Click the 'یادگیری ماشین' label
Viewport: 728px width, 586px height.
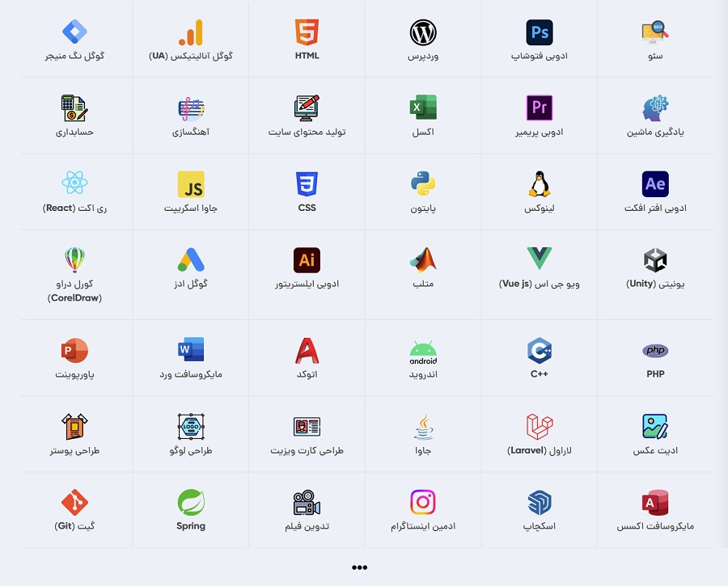pyautogui.click(x=655, y=133)
